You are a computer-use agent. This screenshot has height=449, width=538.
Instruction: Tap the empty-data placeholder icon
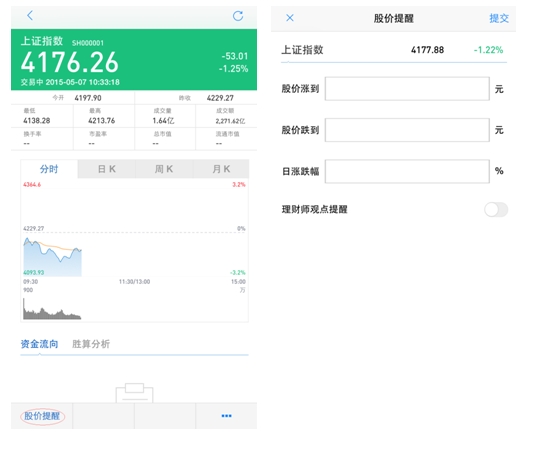click(134, 392)
